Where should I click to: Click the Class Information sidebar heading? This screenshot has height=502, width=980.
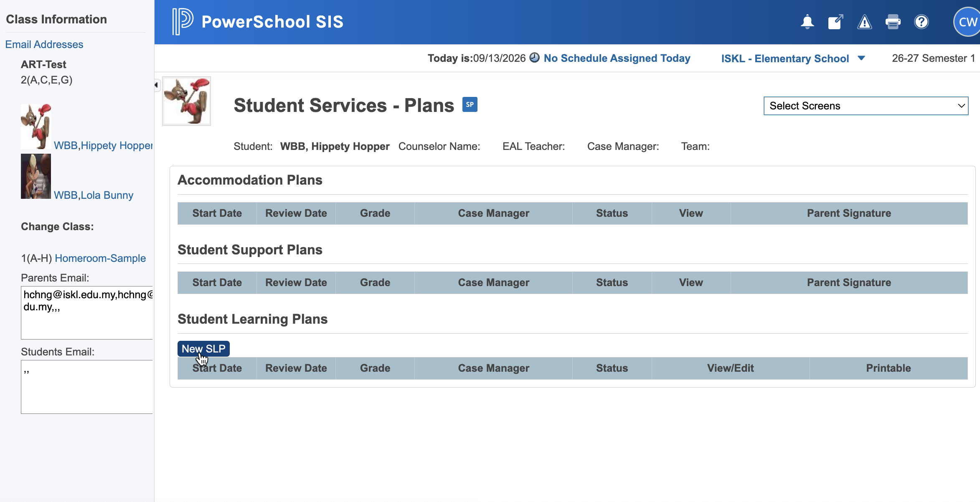[x=56, y=19]
